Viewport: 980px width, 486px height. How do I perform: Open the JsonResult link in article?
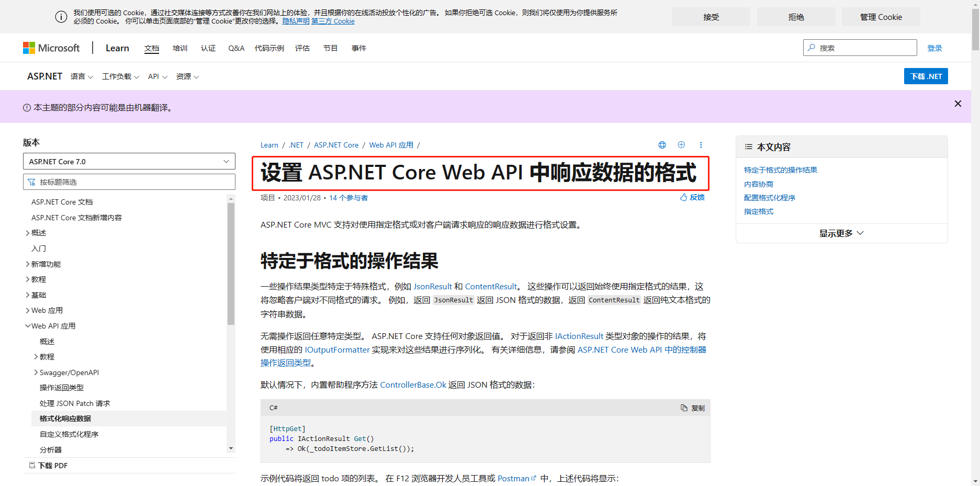[433, 287]
